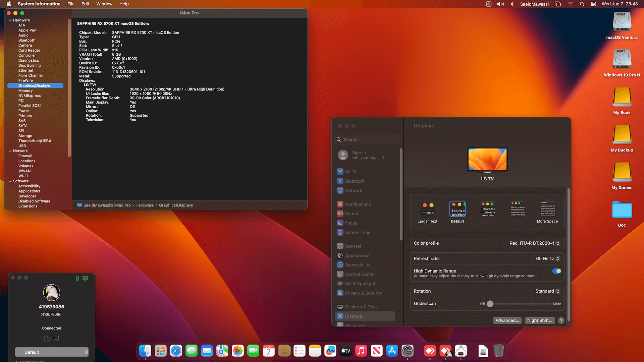Open the Notes app in Dock
Screen dimensions: 644x362
315,351
